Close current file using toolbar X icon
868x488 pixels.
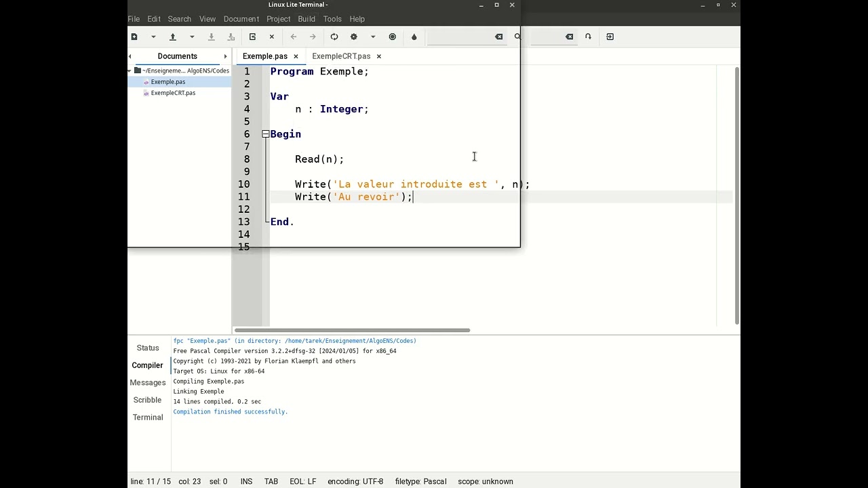pyautogui.click(x=272, y=37)
